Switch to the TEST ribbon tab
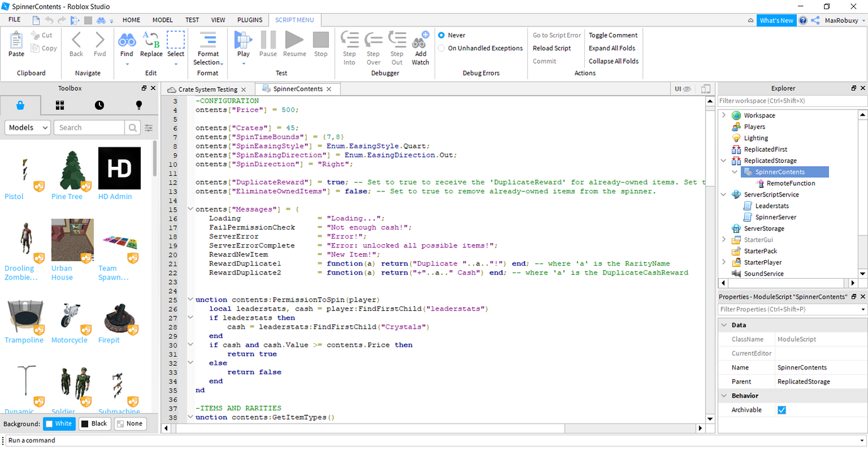 [x=192, y=20]
